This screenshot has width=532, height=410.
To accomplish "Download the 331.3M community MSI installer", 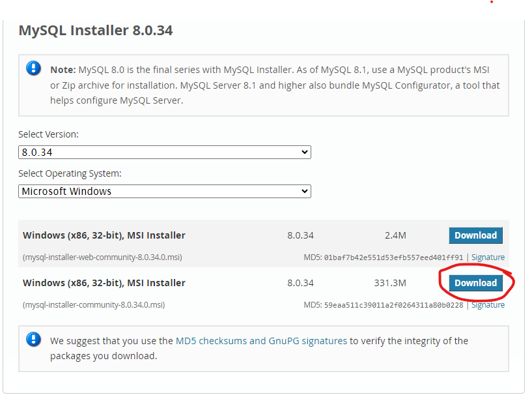I will point(476,283).
